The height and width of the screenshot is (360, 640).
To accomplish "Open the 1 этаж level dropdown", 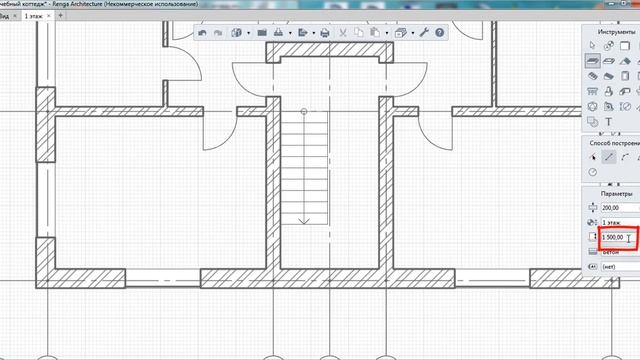I will tap(620, 222).
